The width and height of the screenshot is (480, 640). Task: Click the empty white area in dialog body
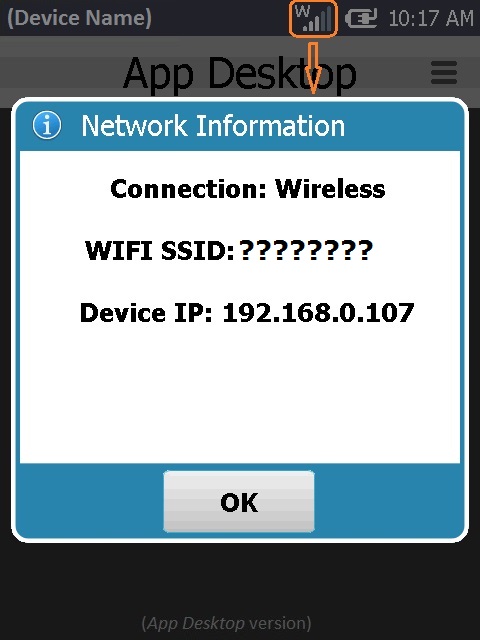point(240,396)
